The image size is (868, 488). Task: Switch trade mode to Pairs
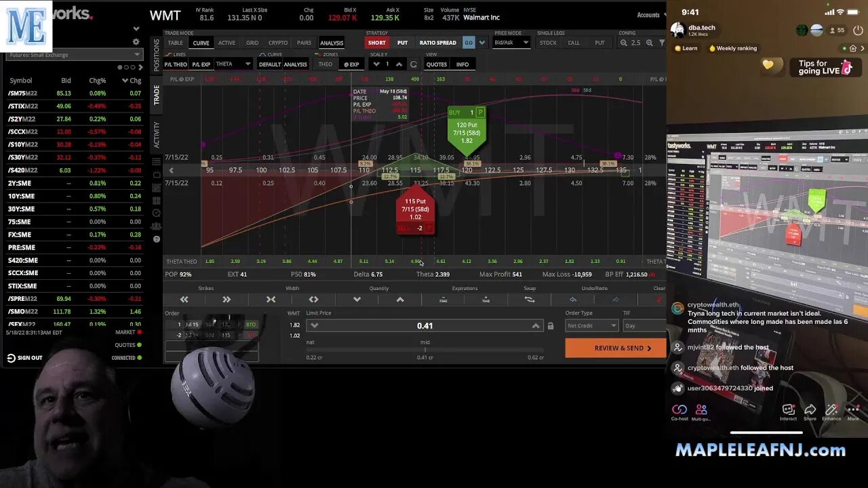(x=304, y=43)
